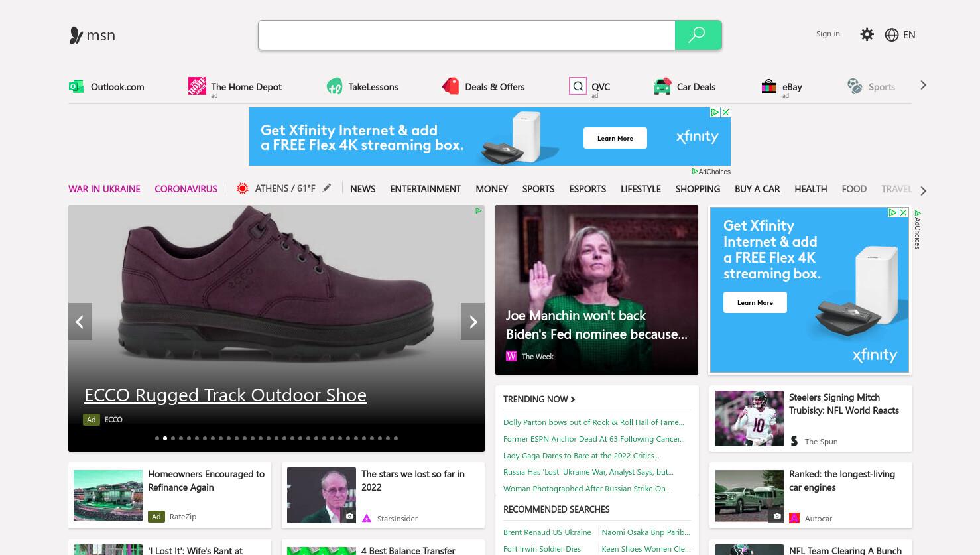Select the last carousel pagination dot
980x555 pixels.
(x=396, y=438)
